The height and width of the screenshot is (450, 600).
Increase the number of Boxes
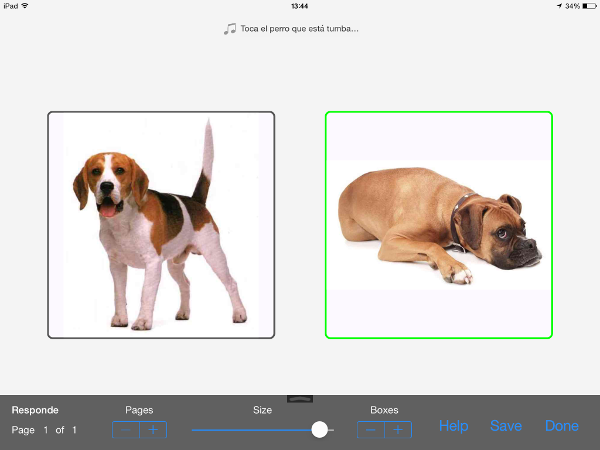[x=398, y=430]
